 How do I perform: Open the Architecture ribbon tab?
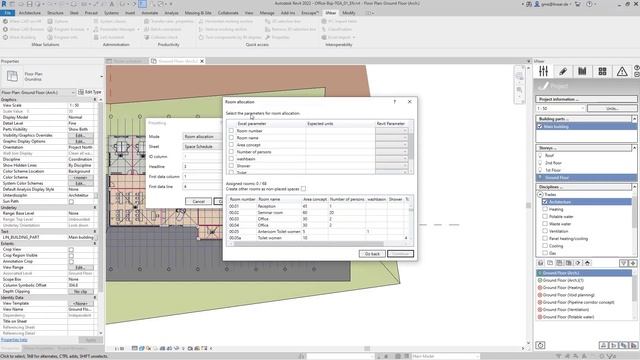[29, 13]
